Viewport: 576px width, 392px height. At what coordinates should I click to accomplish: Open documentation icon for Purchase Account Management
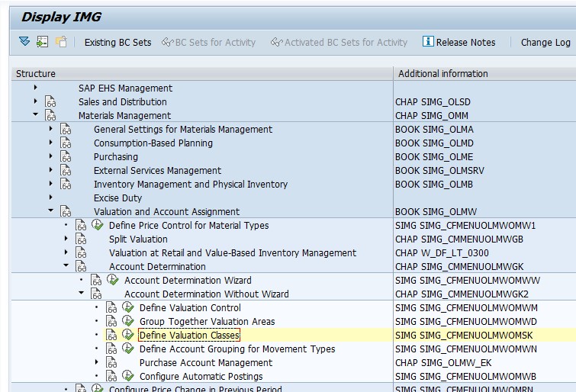click(111, 362)
